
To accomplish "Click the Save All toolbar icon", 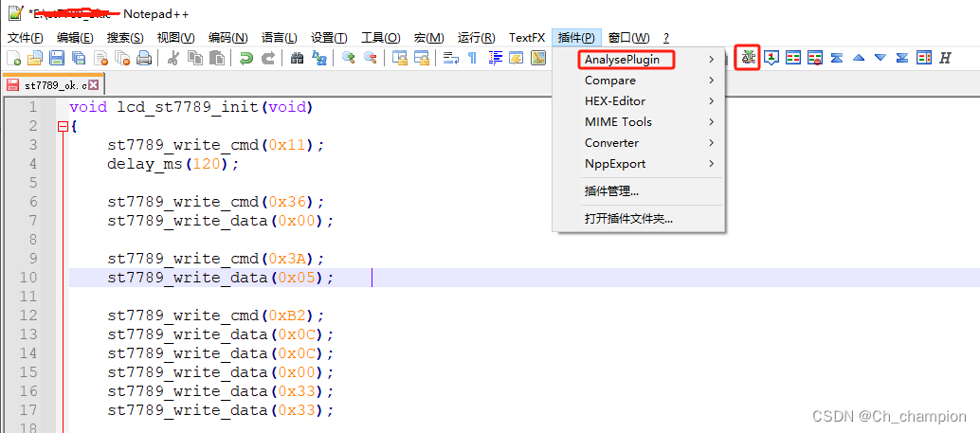I will pos(79,59).
